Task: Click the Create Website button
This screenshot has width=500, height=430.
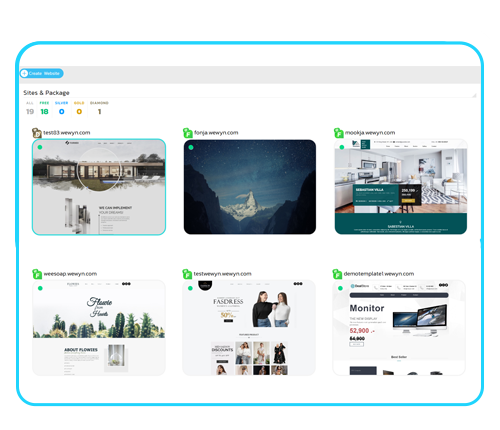Action: click(42, 73)
